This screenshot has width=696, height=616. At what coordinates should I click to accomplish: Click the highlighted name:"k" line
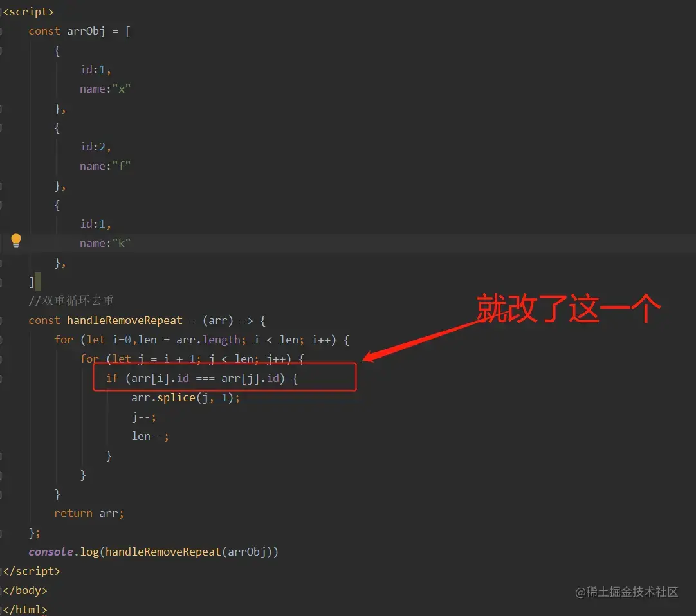pyautogui.click(x=105, y=243)
